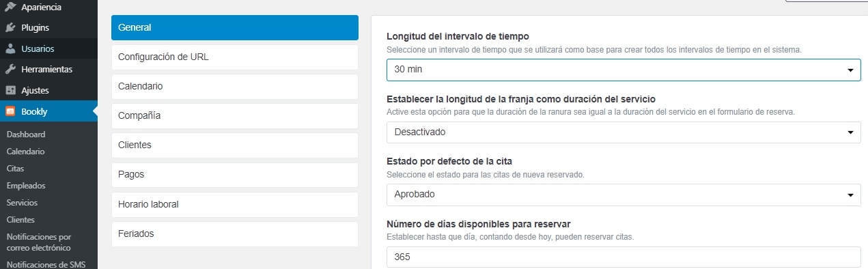Click 'Número de días disponibles para reservar' label
Viewport: 868px width, 269px height.
coord(478,224)
